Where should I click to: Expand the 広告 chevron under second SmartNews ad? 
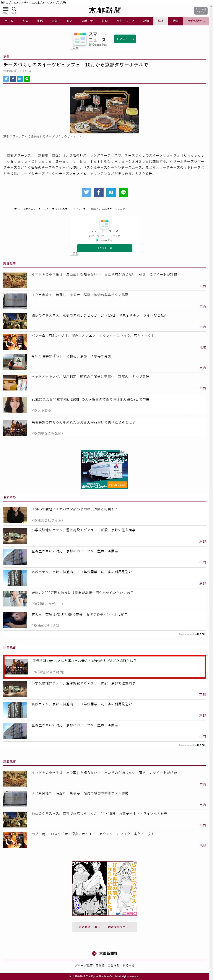(x=74, y=253)
